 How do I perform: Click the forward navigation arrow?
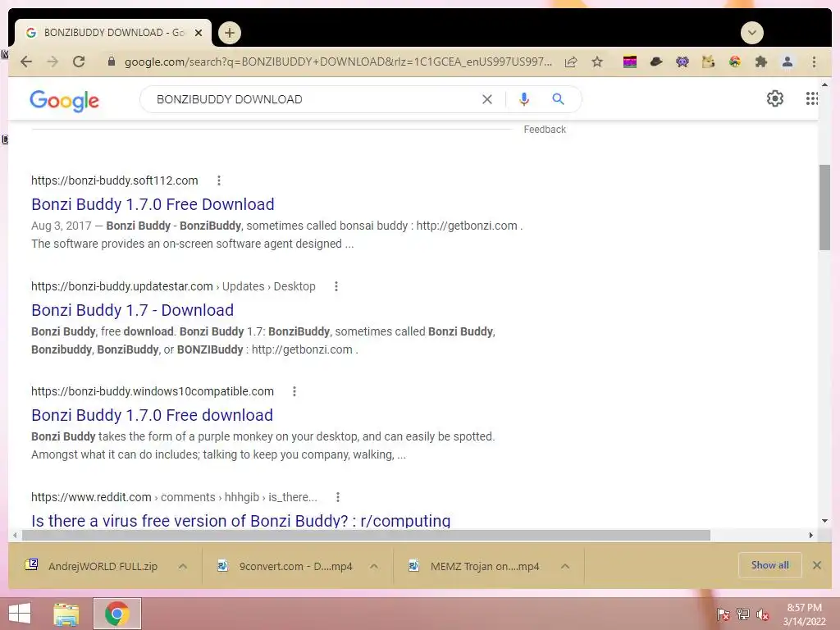(x=52, y=62)
